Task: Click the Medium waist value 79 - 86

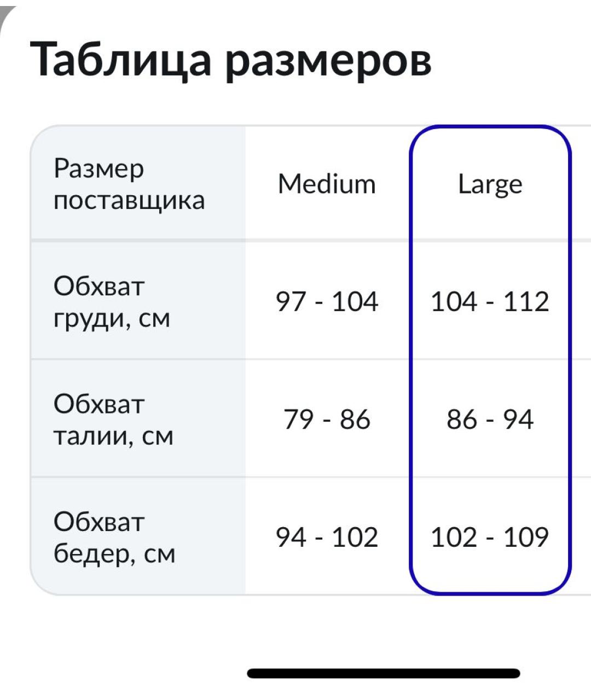Action: click(327, 420)
